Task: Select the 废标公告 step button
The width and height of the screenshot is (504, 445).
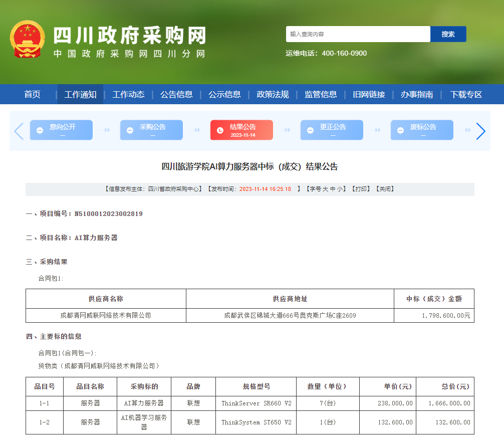Action: (422, 130)
